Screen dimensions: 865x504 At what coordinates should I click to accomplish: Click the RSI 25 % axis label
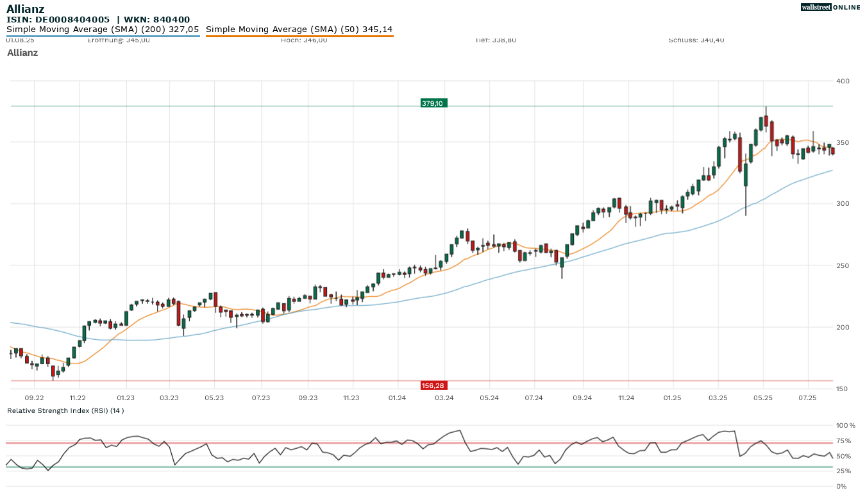pyautogui.click(x=844, y=471)
